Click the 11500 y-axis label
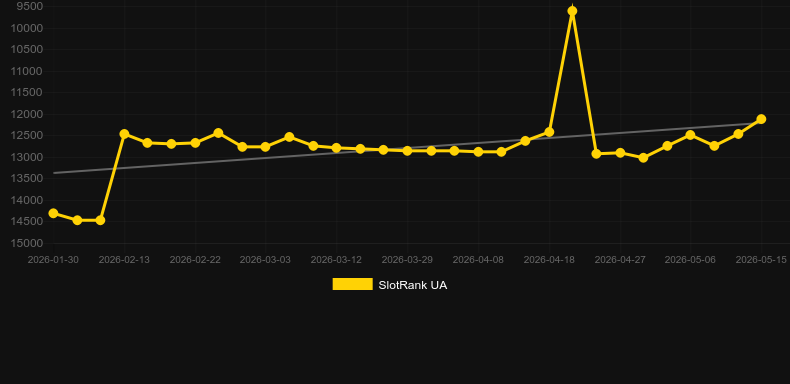Viewport: 790px width, 384px height. (27, 93)
